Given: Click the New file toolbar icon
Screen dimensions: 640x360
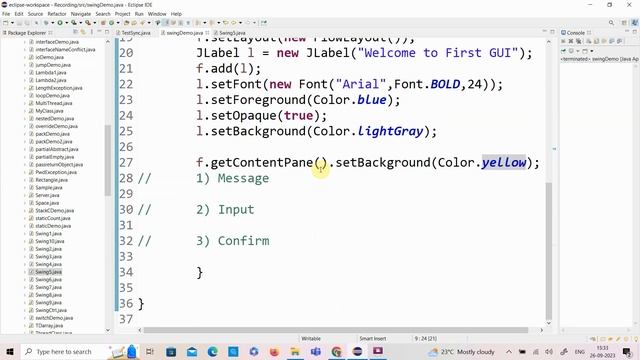Looking at the screenshot, I should [x=6, y=23].
